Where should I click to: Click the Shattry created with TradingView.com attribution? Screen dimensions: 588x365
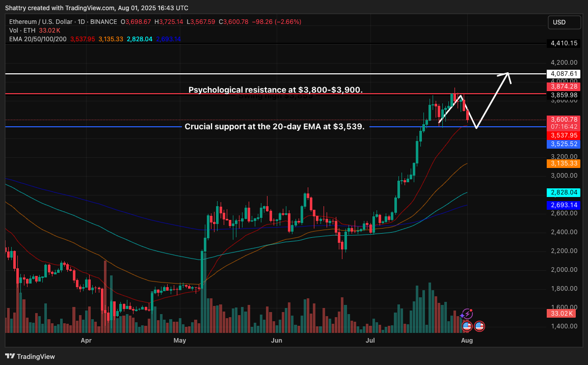click(x=96, y=8)
